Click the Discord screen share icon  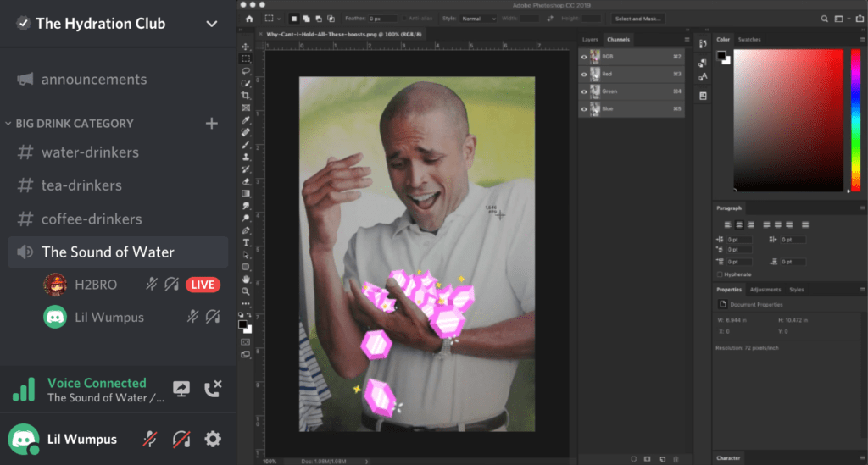point(181,389)
